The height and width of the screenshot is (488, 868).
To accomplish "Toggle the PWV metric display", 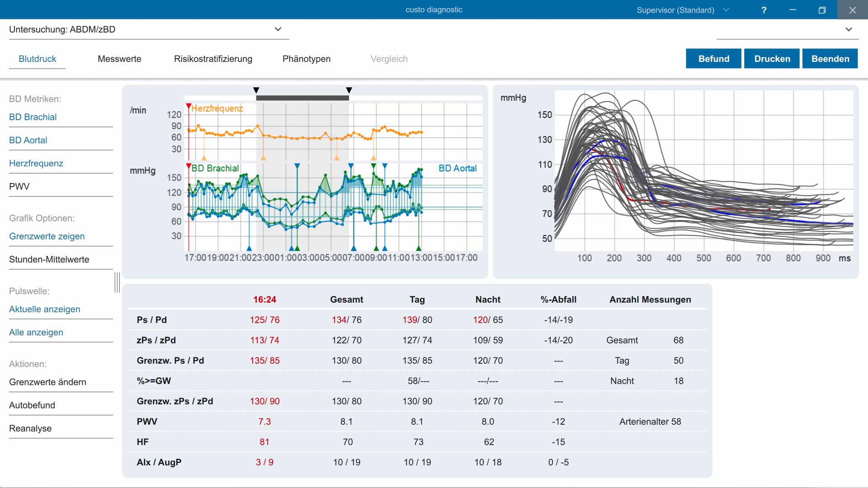I will 19,186.
